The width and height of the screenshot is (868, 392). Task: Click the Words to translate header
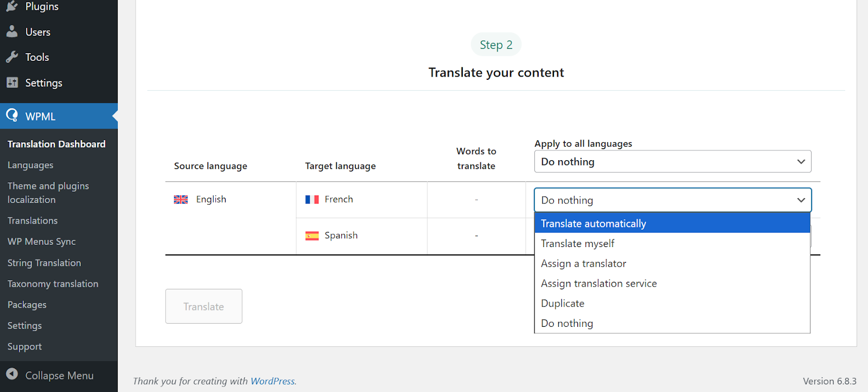476,159
